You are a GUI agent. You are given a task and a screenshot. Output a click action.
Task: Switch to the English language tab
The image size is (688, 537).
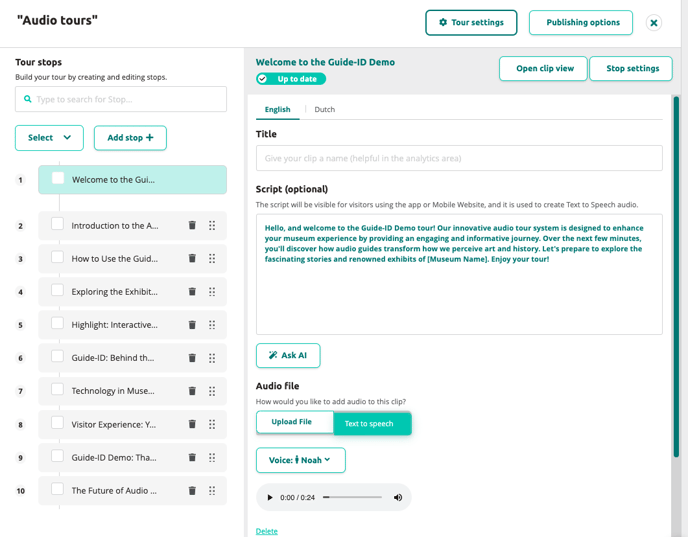pos(277,109)
